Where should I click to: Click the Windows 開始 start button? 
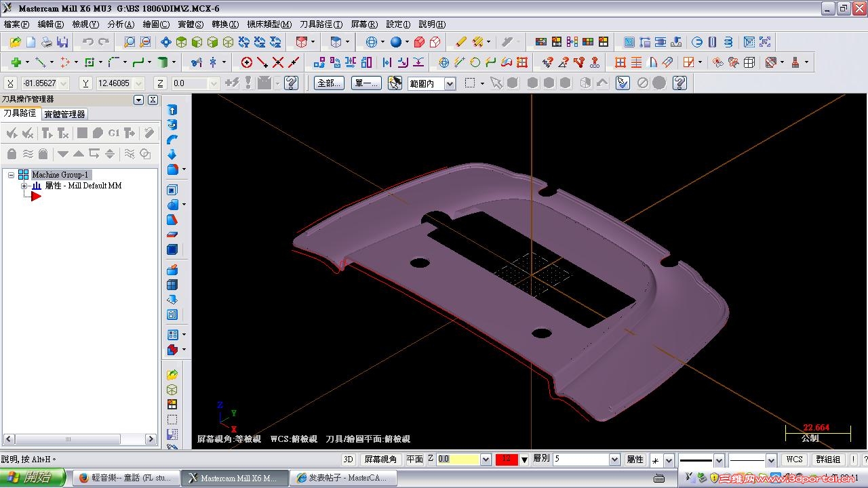(x=33, y=478)
